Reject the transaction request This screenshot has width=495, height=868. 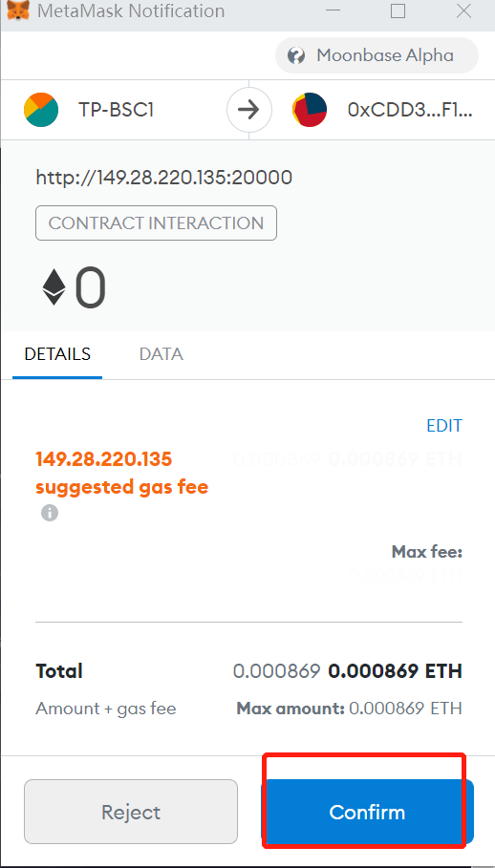coord(131,812)
